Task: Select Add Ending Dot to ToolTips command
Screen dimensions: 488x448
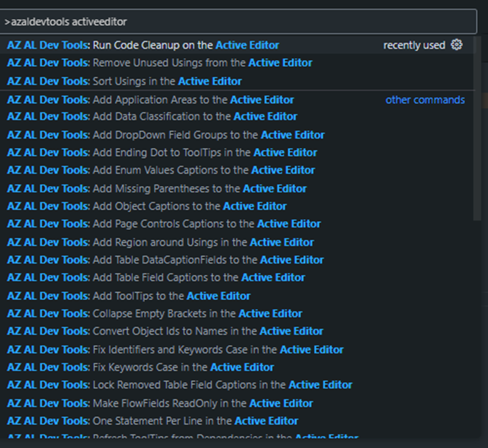Action: (x=237, y=152)
